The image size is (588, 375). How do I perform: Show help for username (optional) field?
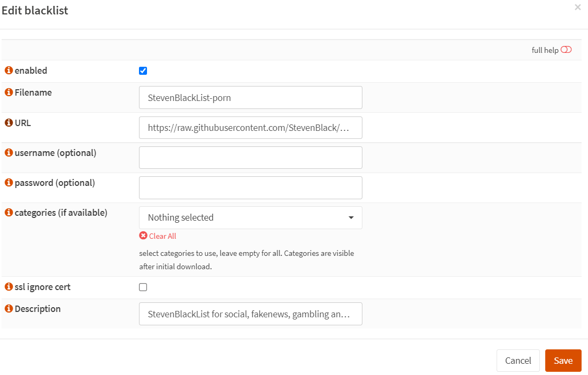pyautogui.click(x=9, y=153)
